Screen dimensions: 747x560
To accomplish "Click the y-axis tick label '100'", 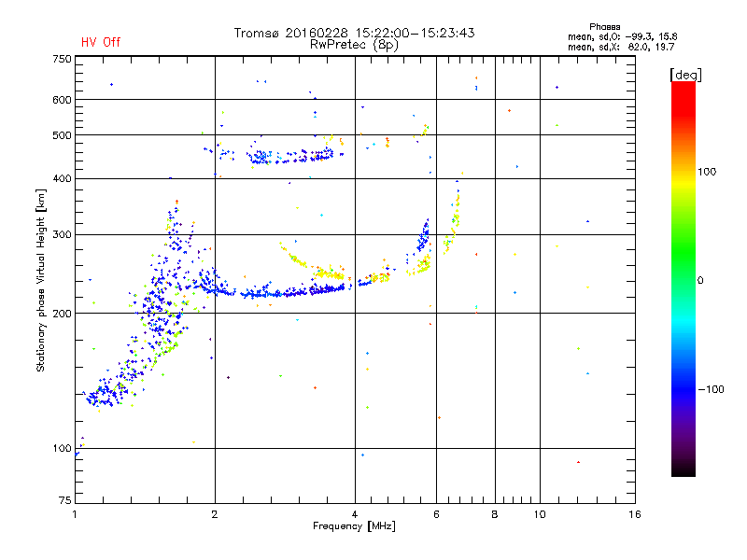I will [x=62, y=448].
